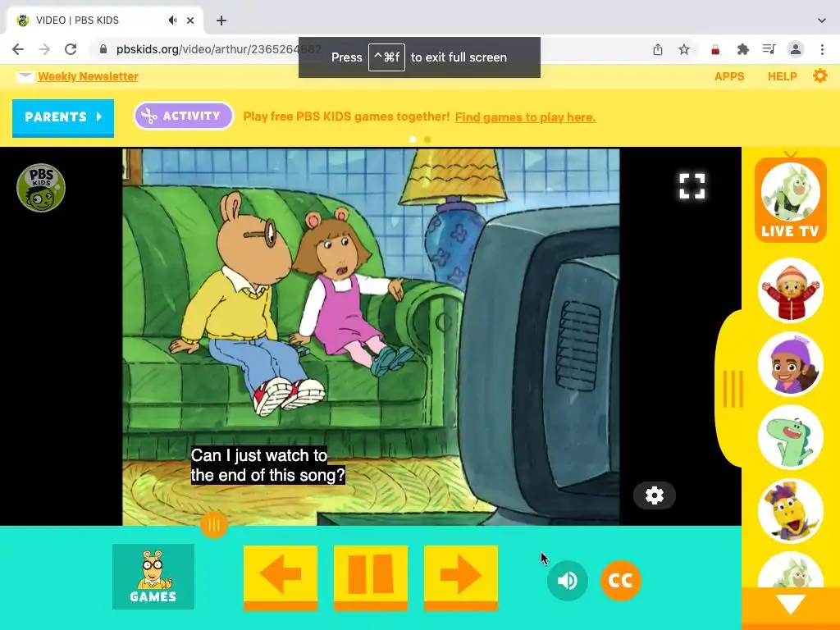
Task: Close the VIDEO | PBS KIDS tab
Action: 190,21
